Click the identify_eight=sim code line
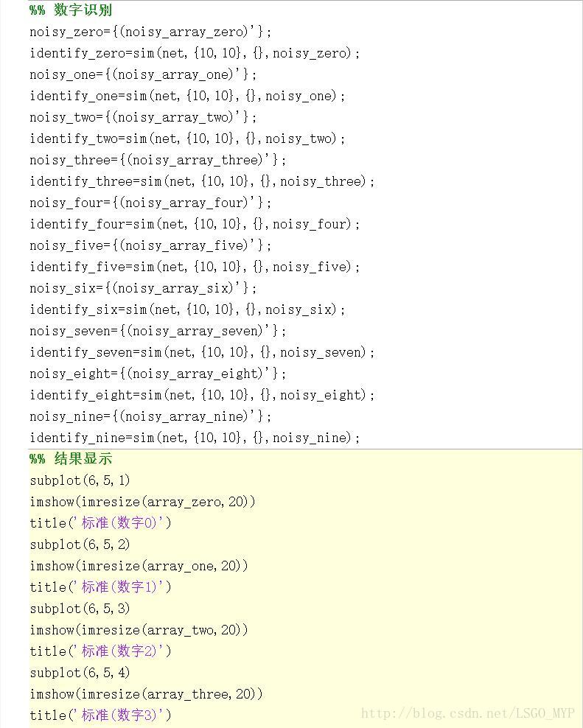This screenshot has height=728, width=583. tap(202, 395)
